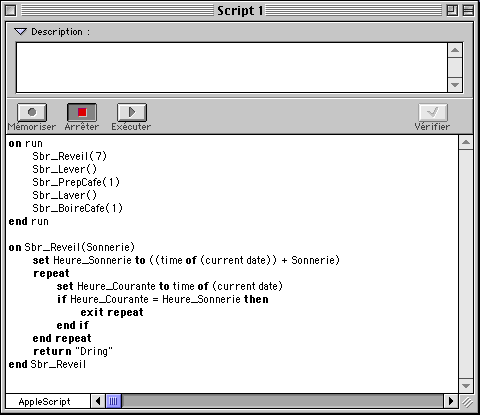Check syntax with Vérifier button
The height and width of the screenshot is (415, 480).
[x=433, y=112]
